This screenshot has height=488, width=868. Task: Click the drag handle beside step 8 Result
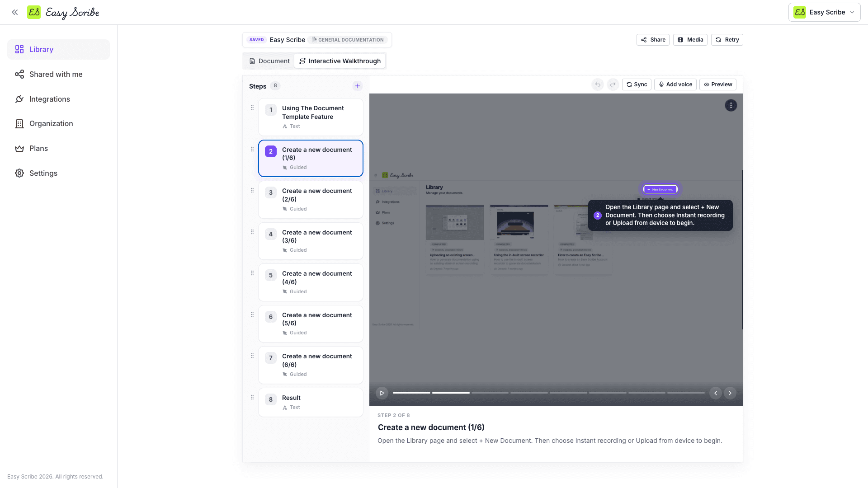click(x=252, y=398)
